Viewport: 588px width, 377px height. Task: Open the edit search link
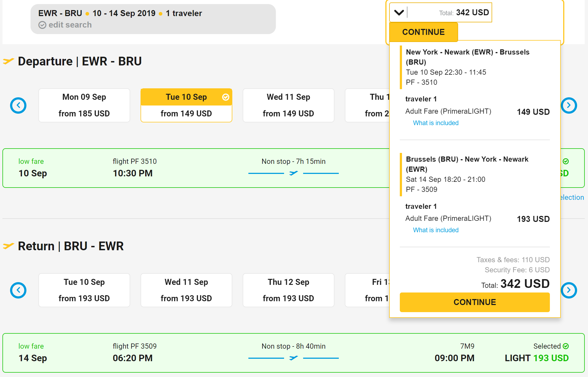(x=70, y=25)
